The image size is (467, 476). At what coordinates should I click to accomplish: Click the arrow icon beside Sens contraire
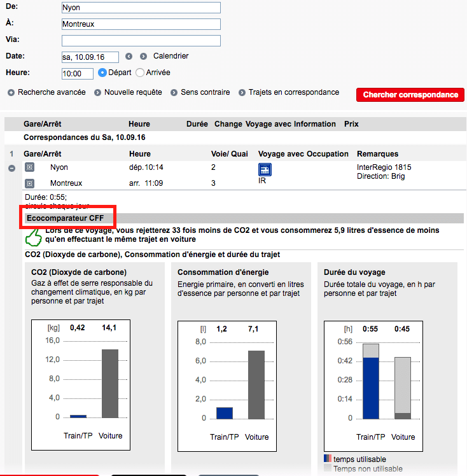coord(174,92)
